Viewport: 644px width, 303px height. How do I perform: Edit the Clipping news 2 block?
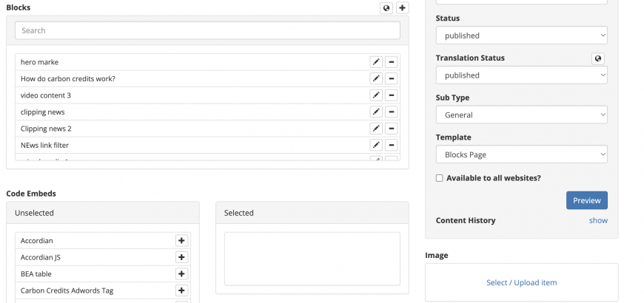376,129
